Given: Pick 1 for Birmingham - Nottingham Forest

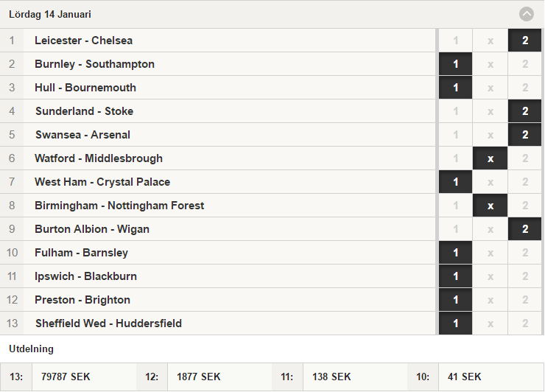Looking at the screenshot, I should coord(455,206).
